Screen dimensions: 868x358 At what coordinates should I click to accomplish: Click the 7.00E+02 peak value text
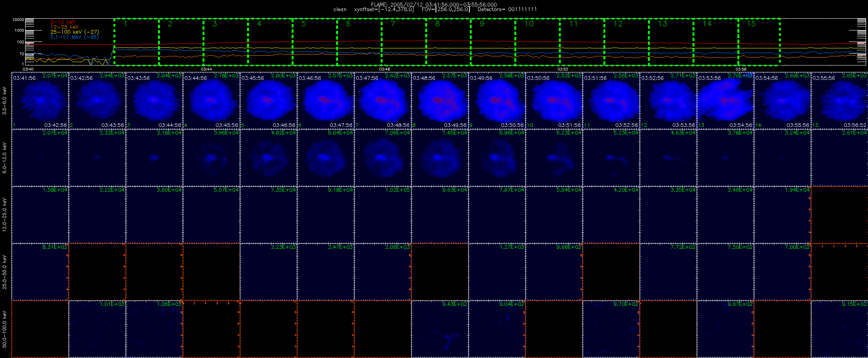[x=798, y=247]
